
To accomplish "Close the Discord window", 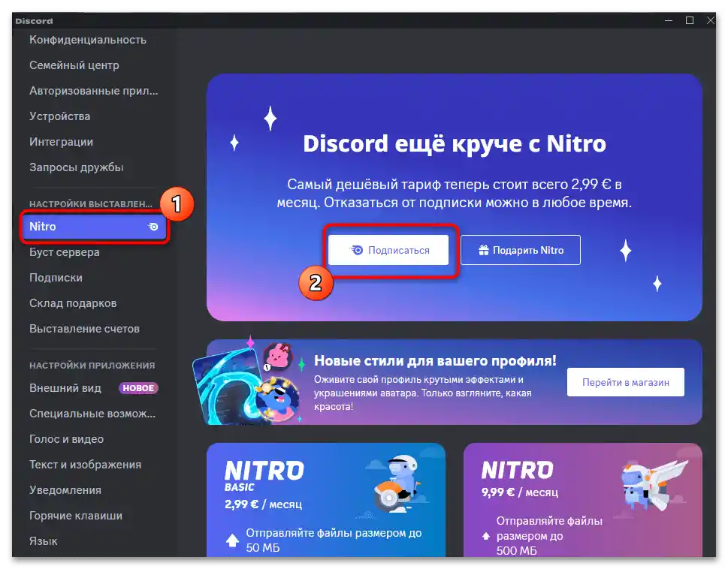I will 710,20.
